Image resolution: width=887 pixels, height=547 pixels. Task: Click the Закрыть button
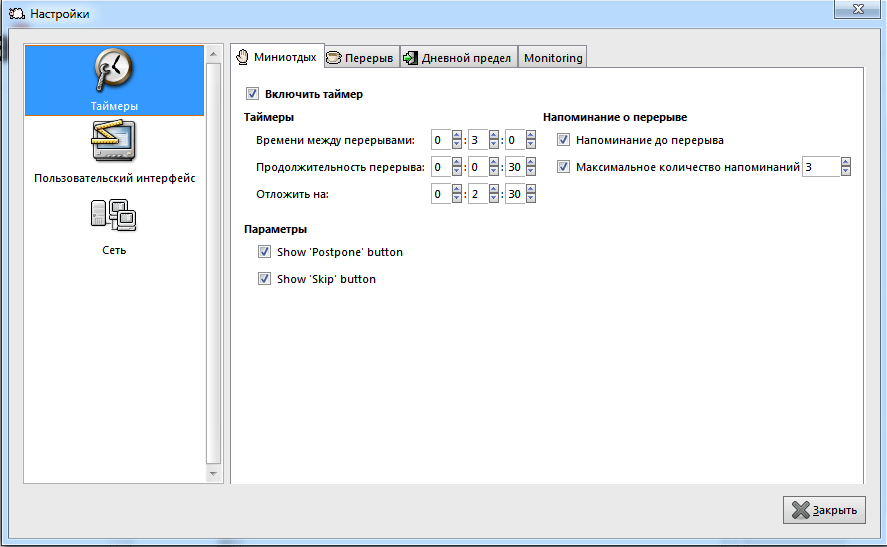pyautogui.click(x=824, y=510)
